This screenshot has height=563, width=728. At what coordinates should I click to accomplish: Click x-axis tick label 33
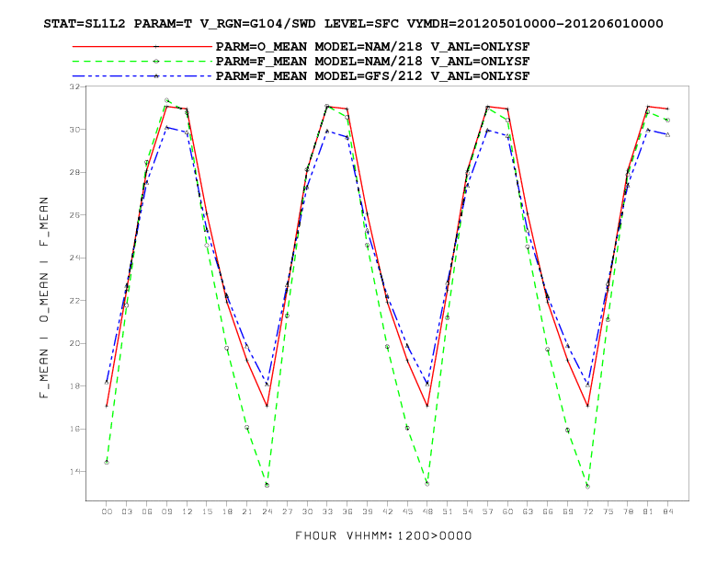[x=327, y=511]
